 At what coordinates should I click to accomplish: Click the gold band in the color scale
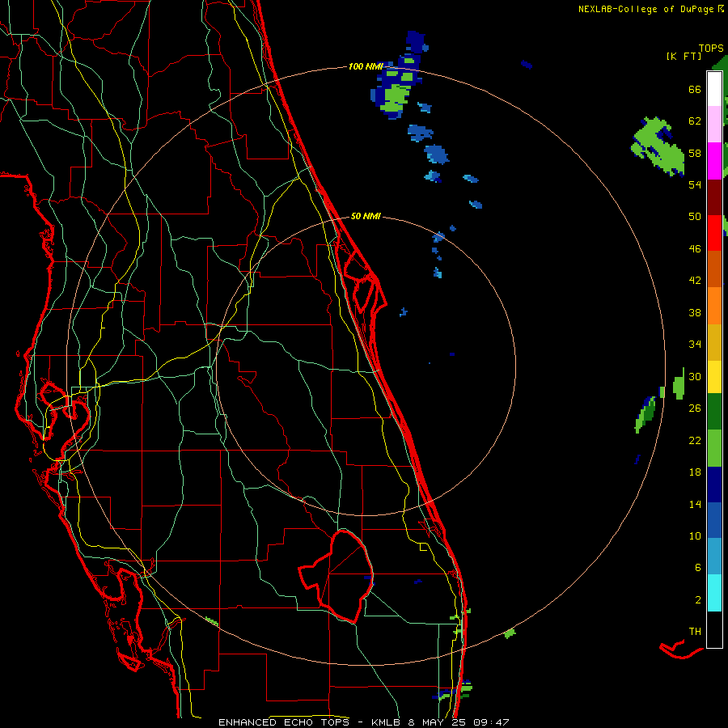pos(714,342)
